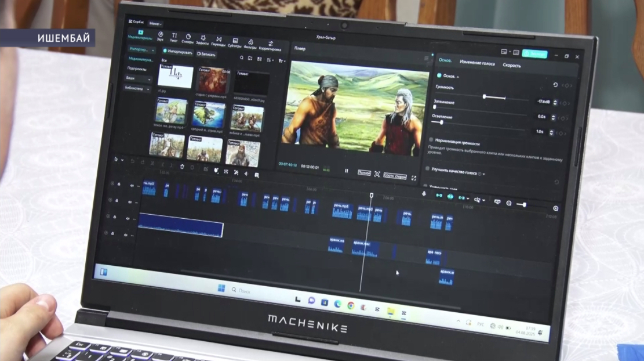Switch to the Основ. properties tab
The width and height of the screenshot is (644, 361).
click(x=445, y=60)
